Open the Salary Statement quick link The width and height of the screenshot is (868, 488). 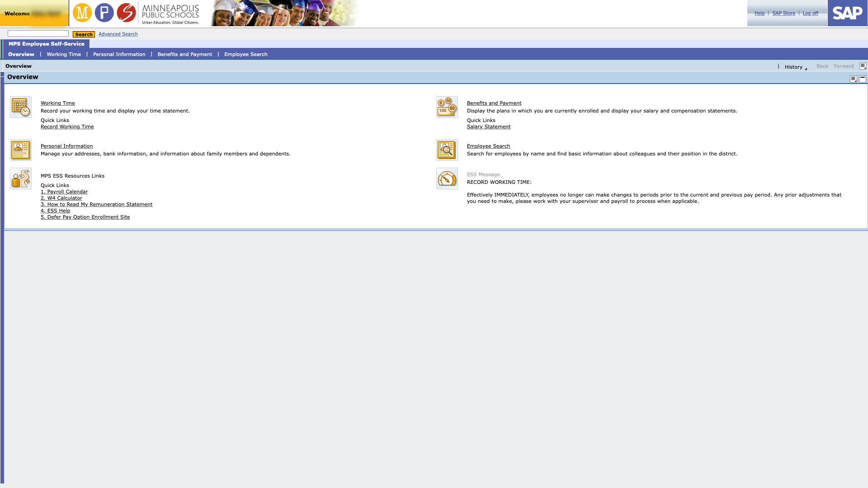pyautogui.click(x=489, y=127)
